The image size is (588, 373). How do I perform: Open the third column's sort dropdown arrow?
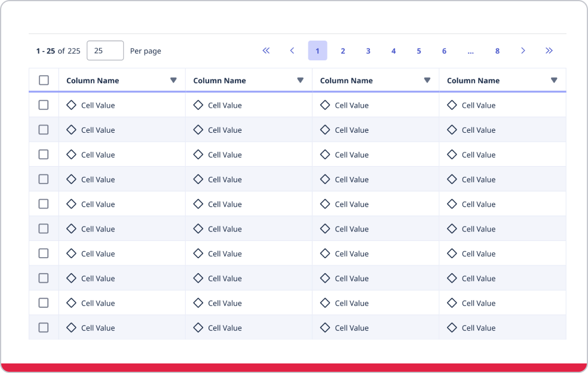pos(427,80)
